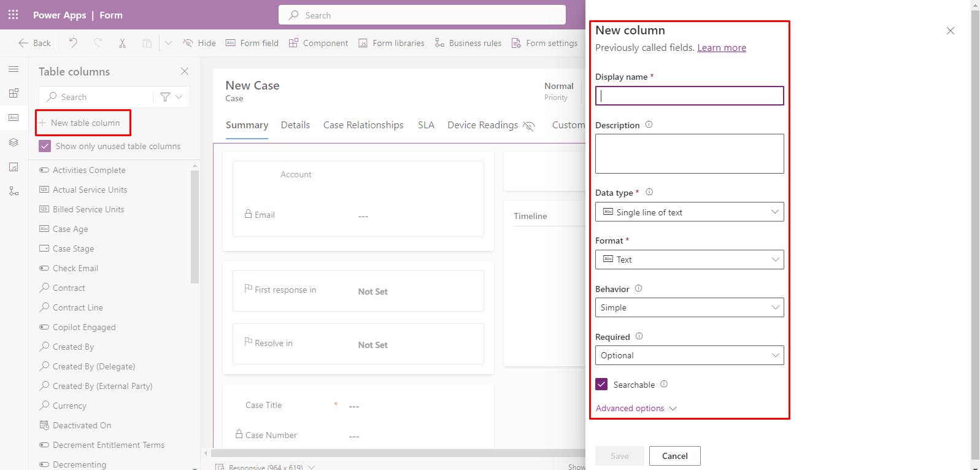Close the New column panel
Image resolution: width=980 pixels, height=470 pixels.
tap(950, 31)
